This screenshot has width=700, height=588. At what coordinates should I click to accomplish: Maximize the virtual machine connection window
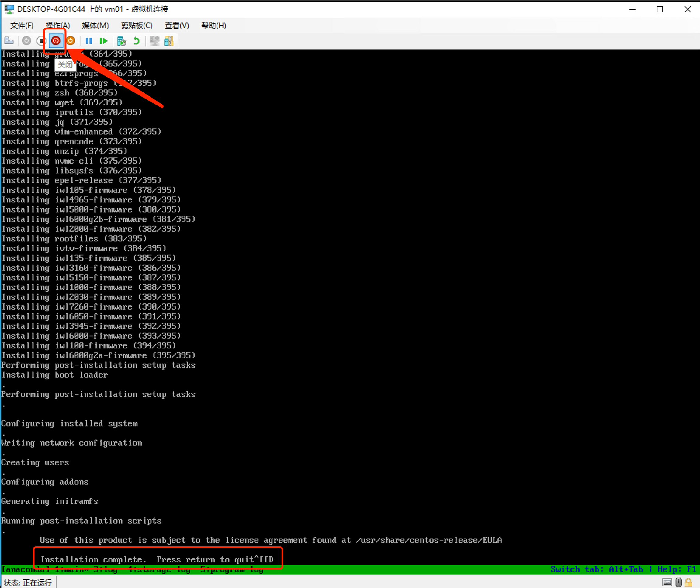click(660, 9)
